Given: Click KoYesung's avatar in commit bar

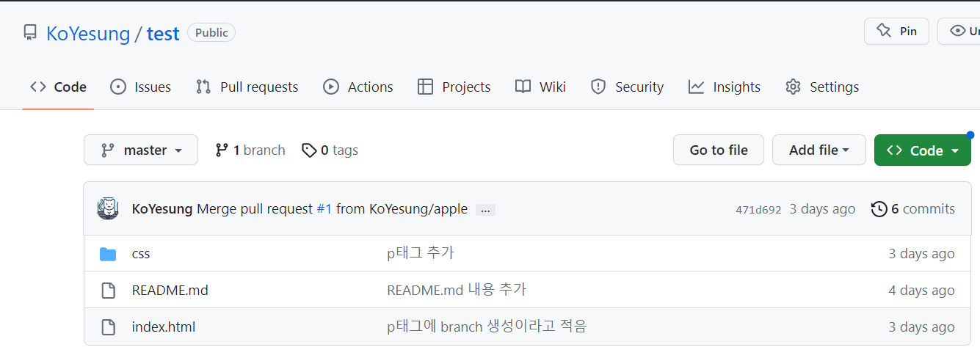Looking at the screenshot, I should (108, 208).
